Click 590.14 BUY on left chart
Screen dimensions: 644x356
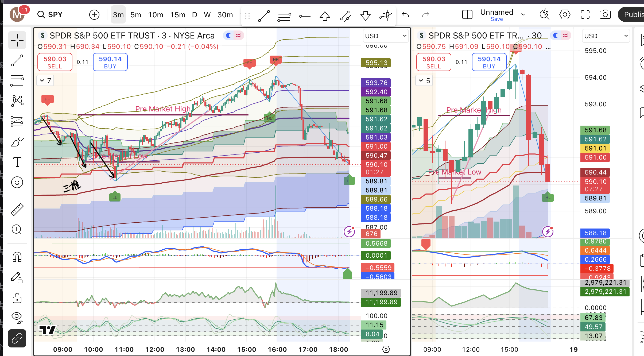pyautogui.click(x=110, y=62)
